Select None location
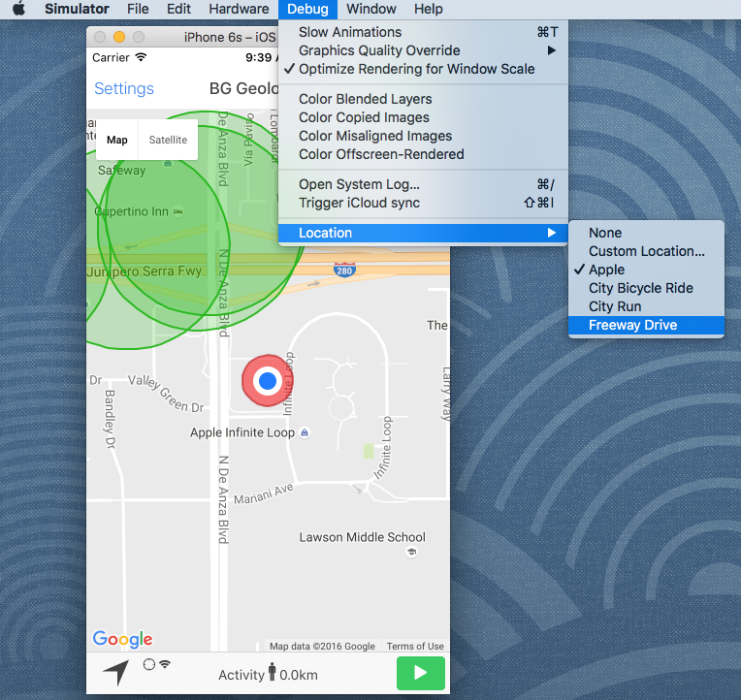 point(646,233)
